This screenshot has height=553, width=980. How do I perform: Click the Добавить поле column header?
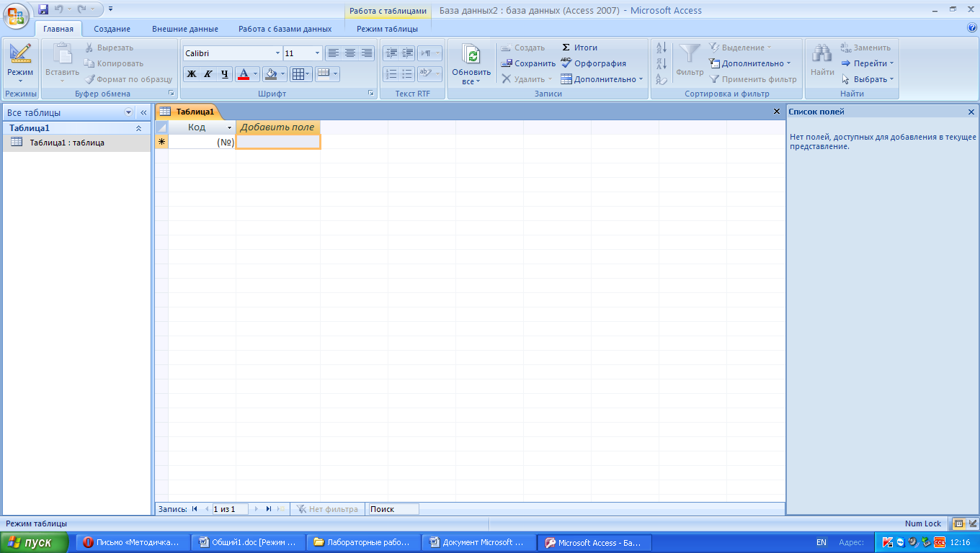277,127
